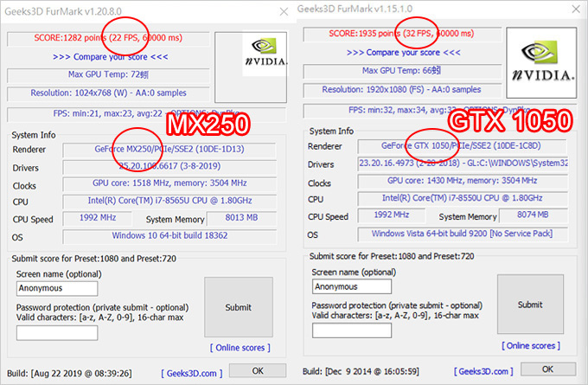Image resolution: width=588 pixels, height=385 pixels.
Task: Click drivers field '23.20.16.4973'
Action: pos(462,164)
